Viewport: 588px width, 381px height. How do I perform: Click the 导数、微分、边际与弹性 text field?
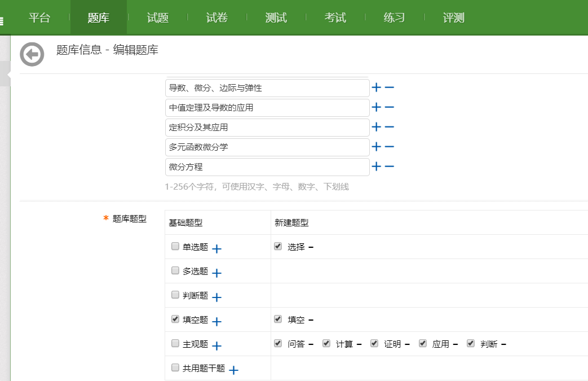pos(267,88)
